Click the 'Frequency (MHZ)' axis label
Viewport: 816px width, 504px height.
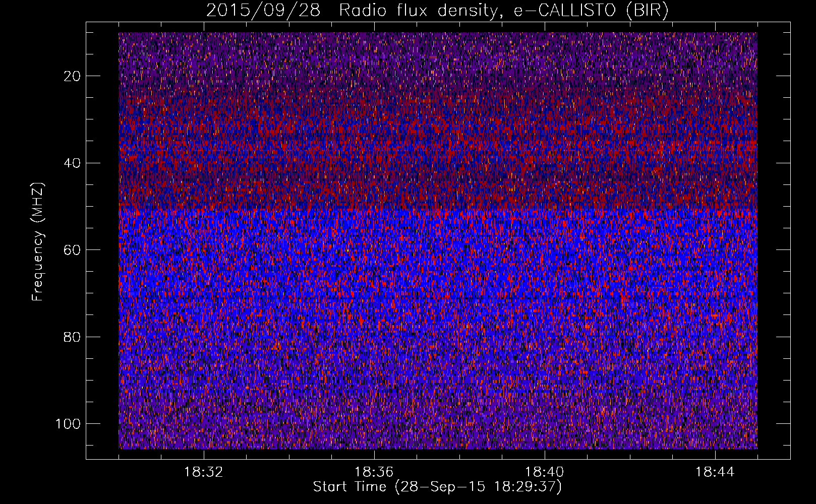[38, 242]
